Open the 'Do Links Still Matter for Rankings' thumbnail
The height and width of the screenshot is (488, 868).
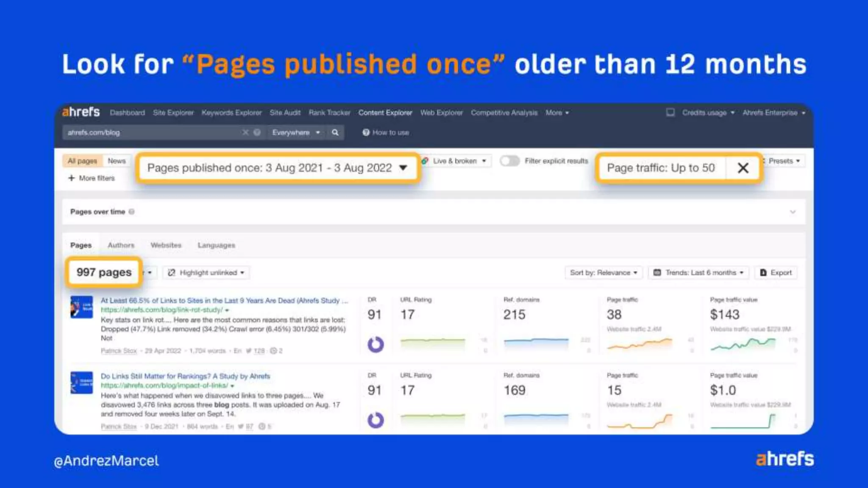(x=81, y=383)
